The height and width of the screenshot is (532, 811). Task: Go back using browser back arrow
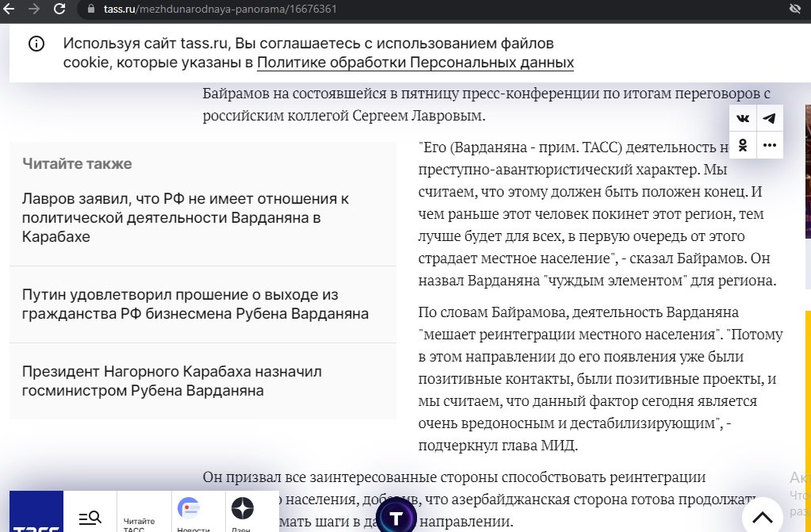[9, 10]
